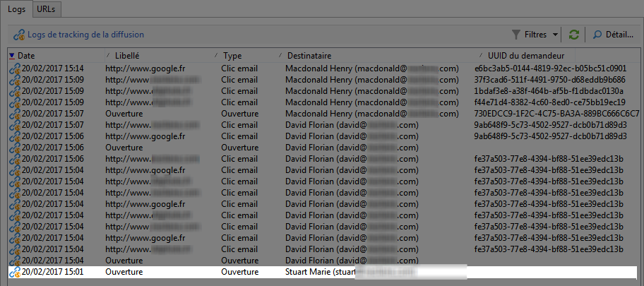The width and height of the screenshot is (644, 286).
Task: Click the row icon for 20/02/2017 15:14 entry
Action: pos(15,68)
